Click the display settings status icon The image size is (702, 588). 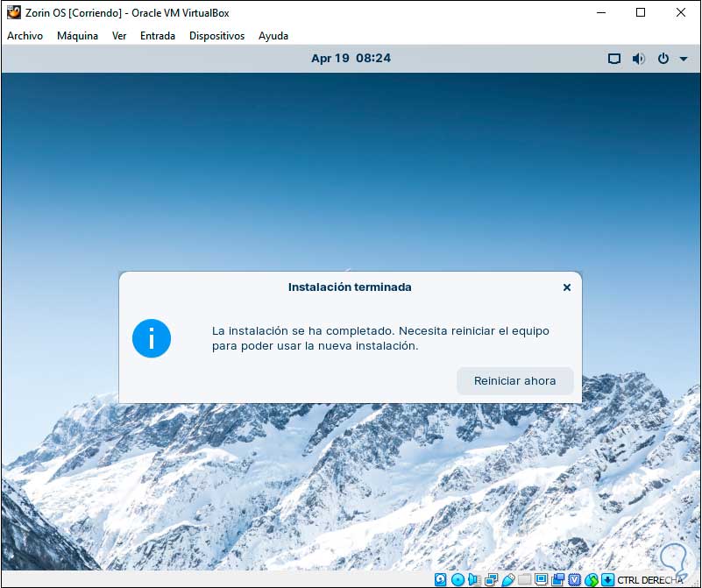coord(541,579)
